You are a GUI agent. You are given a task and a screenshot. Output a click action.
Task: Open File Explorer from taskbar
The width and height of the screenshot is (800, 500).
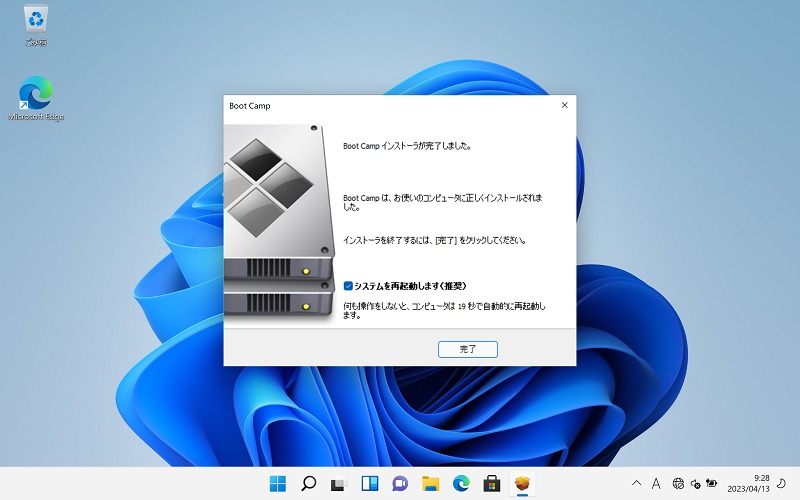tap(431, 483)
